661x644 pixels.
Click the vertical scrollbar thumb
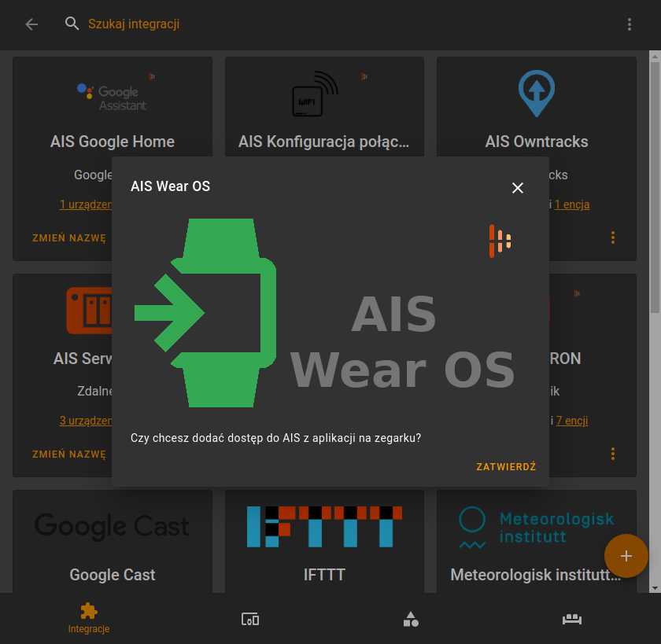[x=655, y=187]
